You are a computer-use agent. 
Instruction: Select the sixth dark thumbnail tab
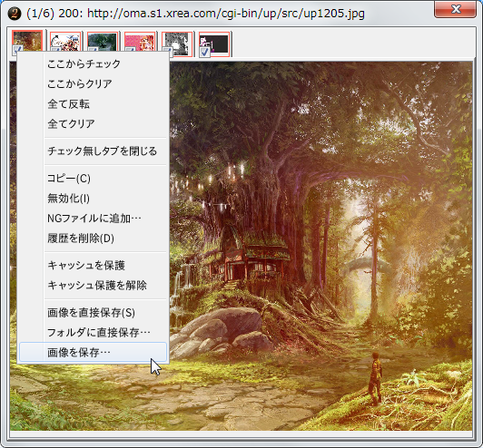pos(214,44)
